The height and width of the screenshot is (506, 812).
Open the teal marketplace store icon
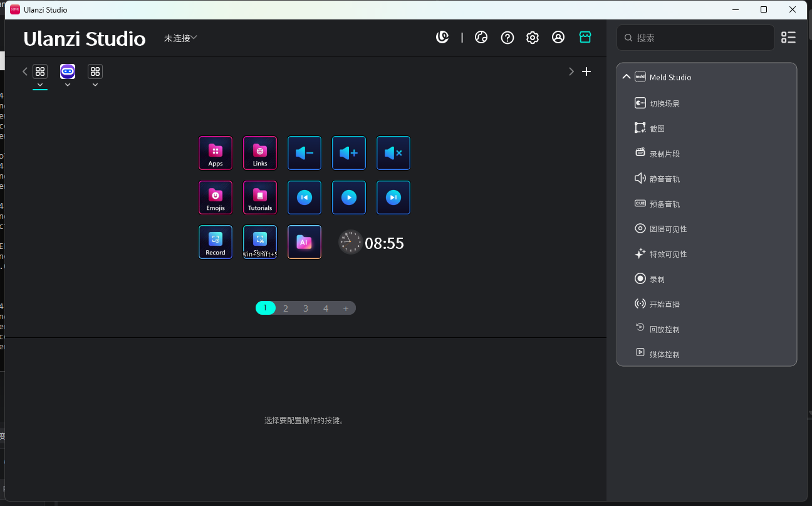click(x=585, y=37)
